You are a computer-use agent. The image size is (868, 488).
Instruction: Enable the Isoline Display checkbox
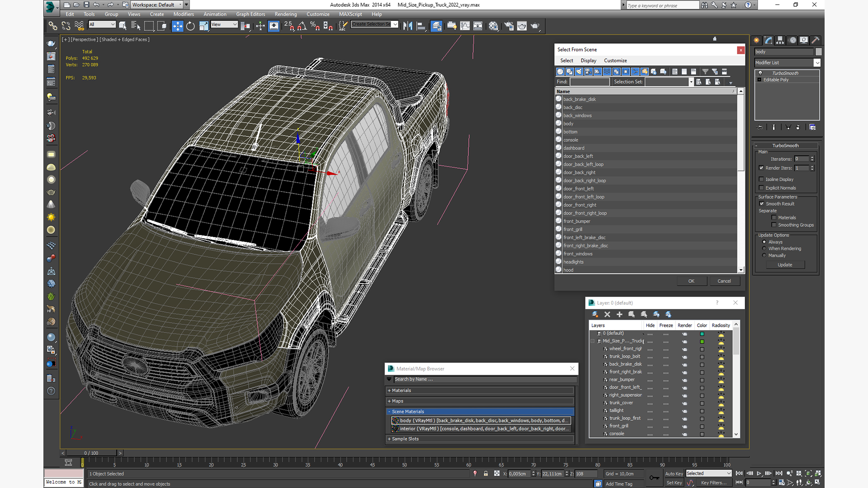coord(761,179)
